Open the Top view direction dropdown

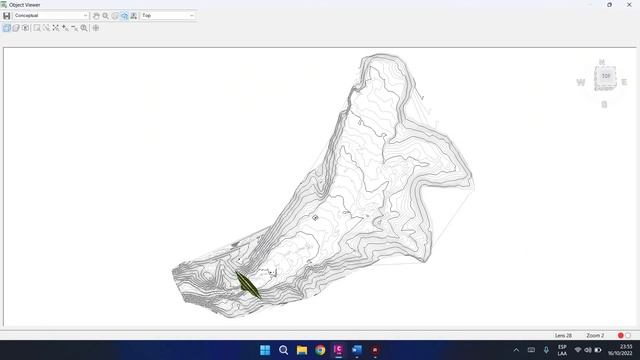coord(168,16)
